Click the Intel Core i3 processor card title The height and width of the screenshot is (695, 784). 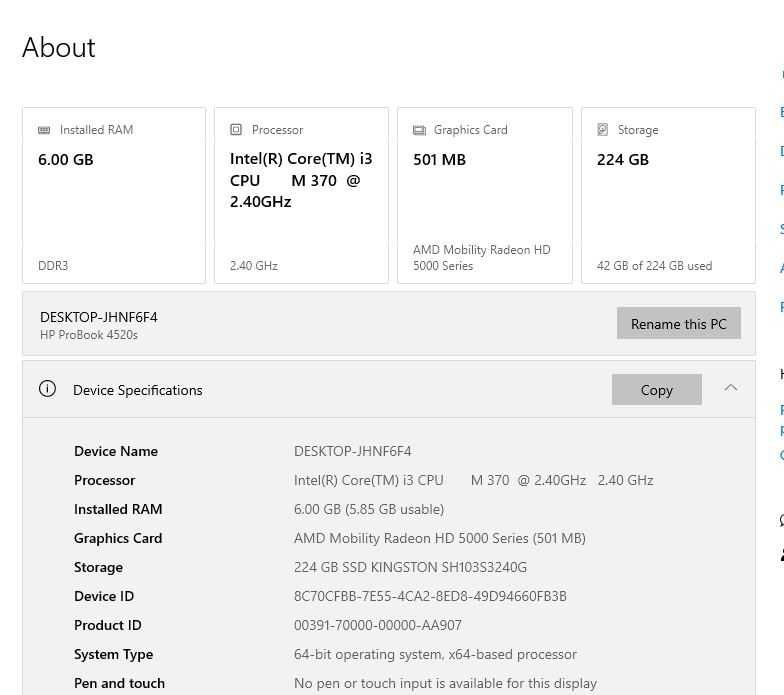(301, 180)
